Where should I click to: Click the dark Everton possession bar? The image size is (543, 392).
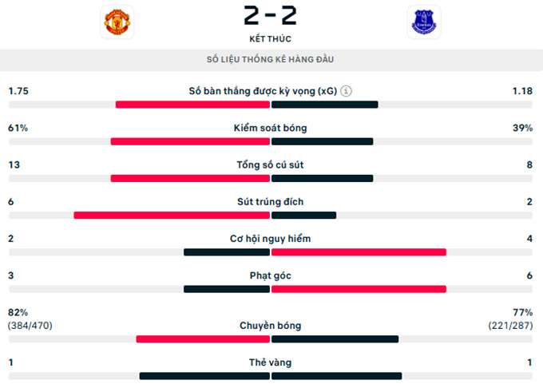322,141
